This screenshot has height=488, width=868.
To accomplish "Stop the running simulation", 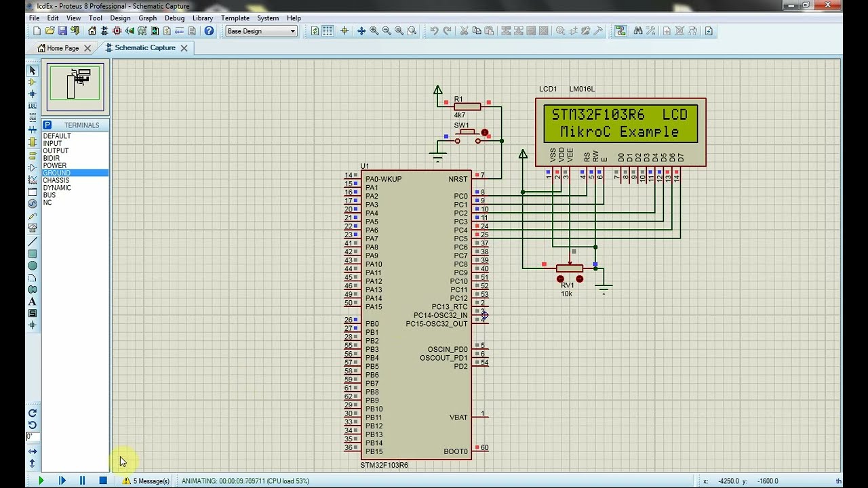I will pyautogui.click(x=103, y=481).
